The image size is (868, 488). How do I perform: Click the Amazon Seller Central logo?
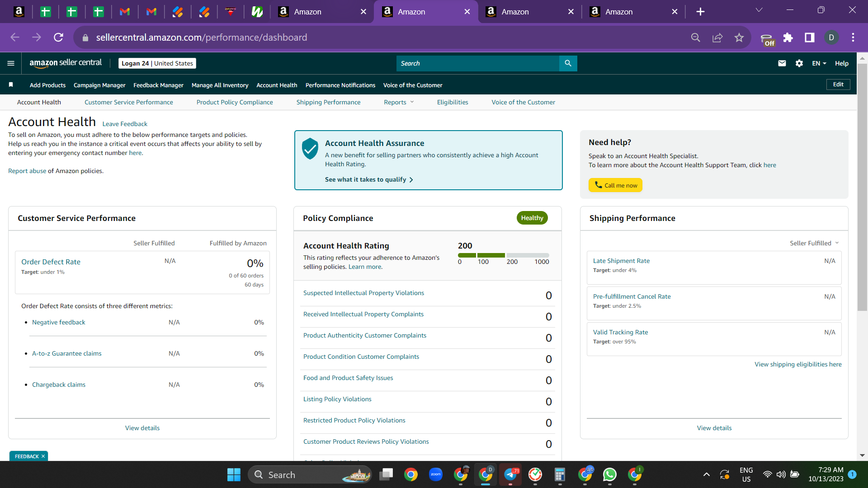66,63
